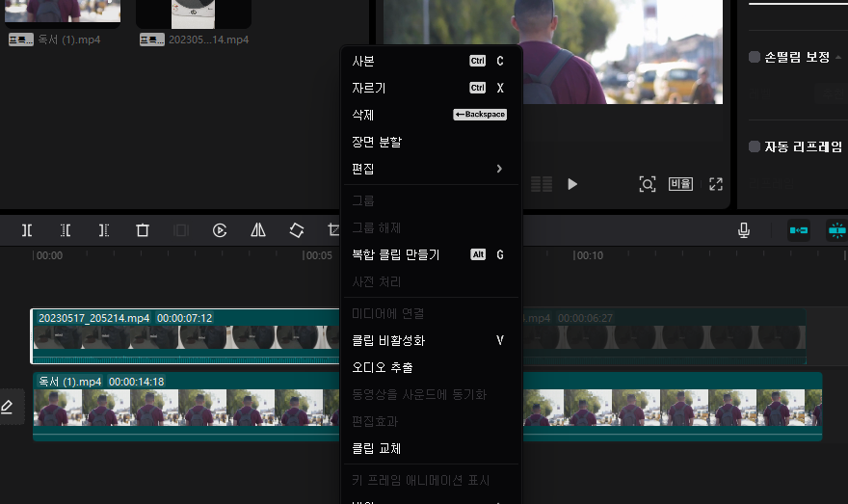Click the microphone voiceover record icon
This screenshot has height=504, width=848.
744,230
